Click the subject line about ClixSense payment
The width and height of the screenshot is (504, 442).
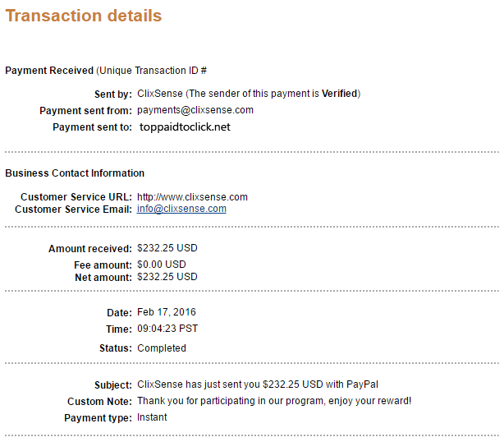click(x=258, y=384)
